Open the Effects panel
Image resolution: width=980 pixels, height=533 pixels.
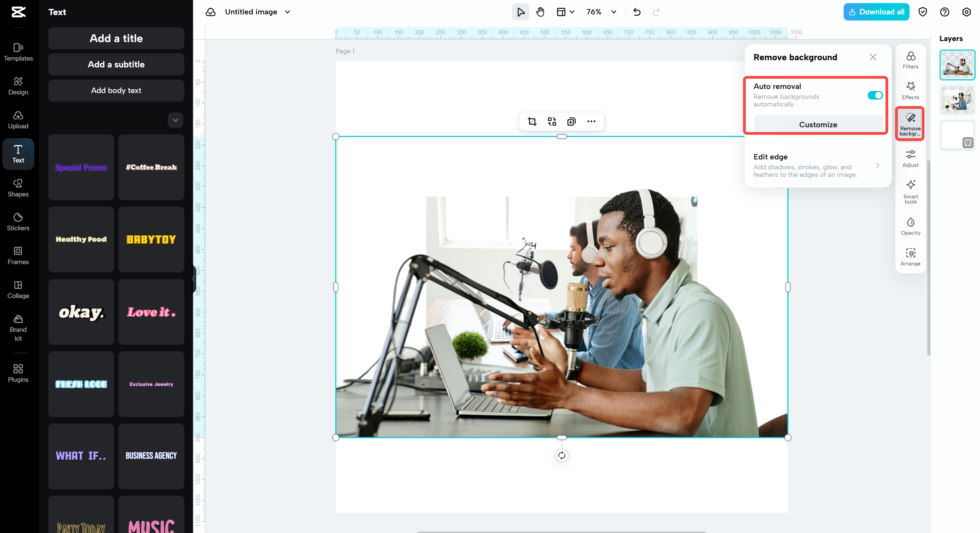click(x=910, y=90)
